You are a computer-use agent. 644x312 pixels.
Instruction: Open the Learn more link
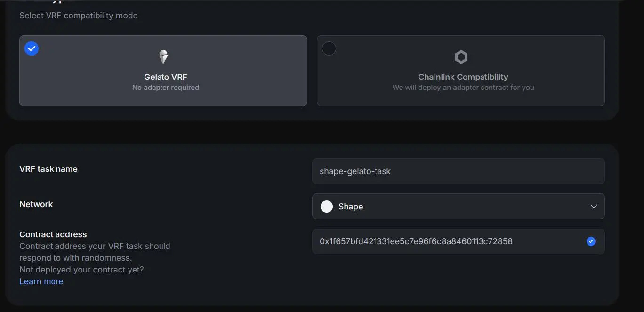41,281
